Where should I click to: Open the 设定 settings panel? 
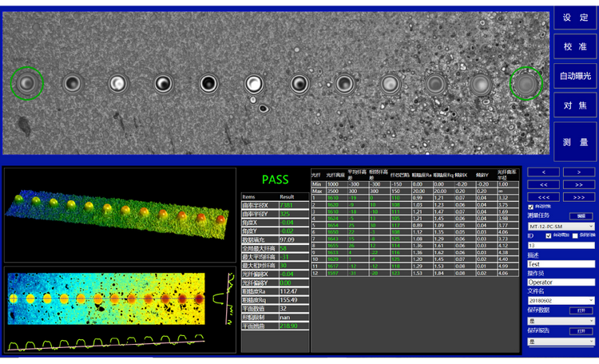(x=575, y=17)
